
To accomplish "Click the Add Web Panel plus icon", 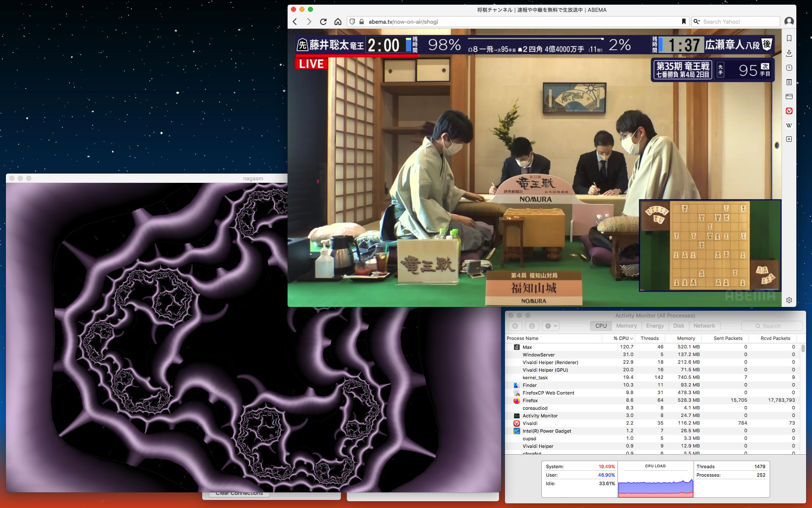I will click(x=789, y=139).
